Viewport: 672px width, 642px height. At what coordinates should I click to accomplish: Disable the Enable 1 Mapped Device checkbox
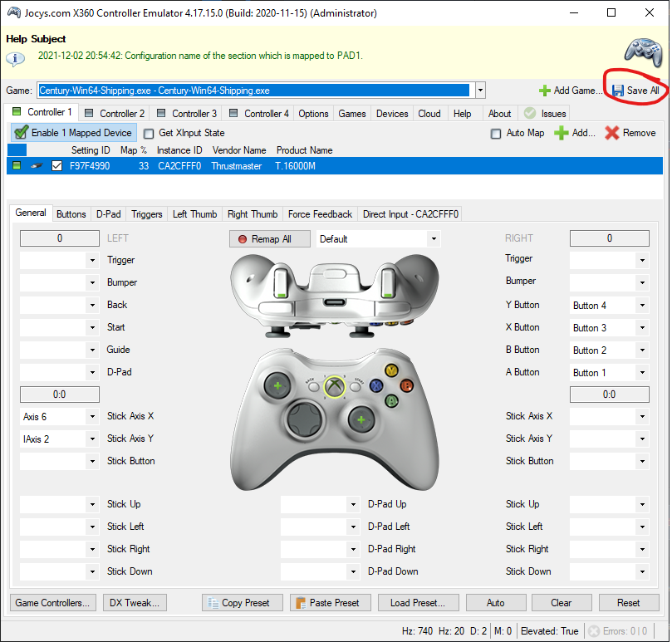tap(22, 132)
